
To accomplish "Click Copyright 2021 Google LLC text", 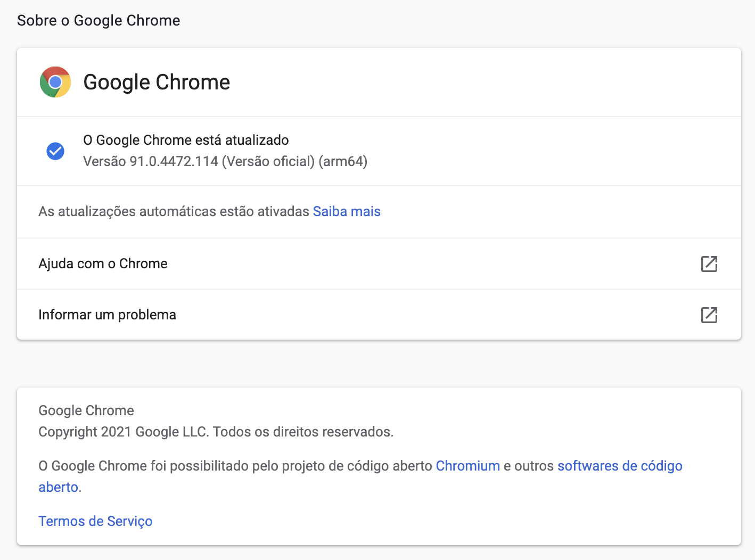I will click(216, 432).
